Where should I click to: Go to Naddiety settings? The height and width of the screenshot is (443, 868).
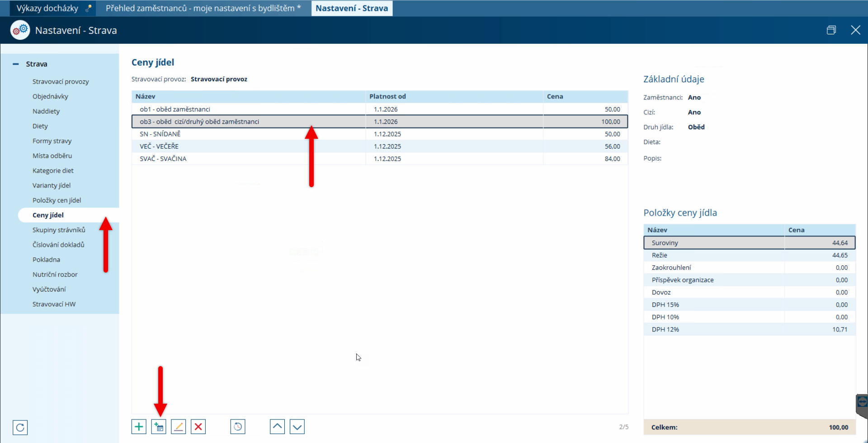pos(46,111)
